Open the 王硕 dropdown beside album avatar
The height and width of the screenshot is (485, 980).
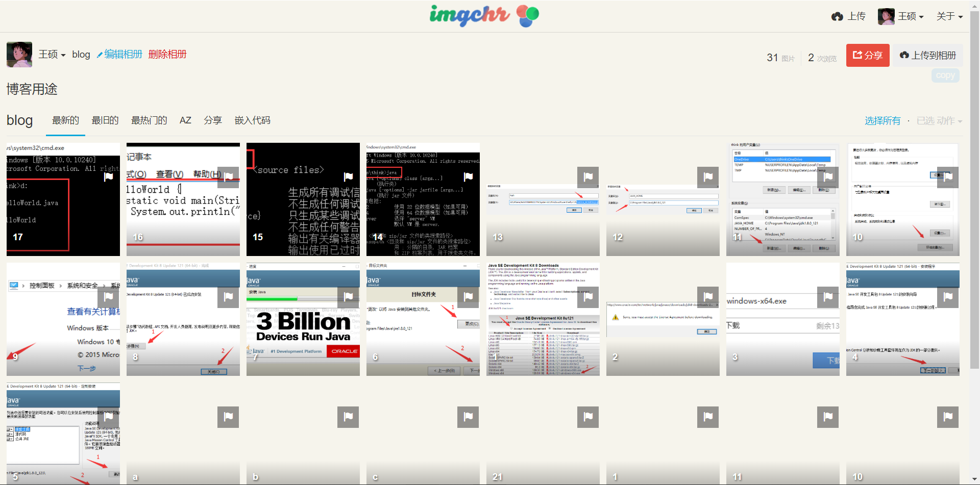(x=52, y=55)
